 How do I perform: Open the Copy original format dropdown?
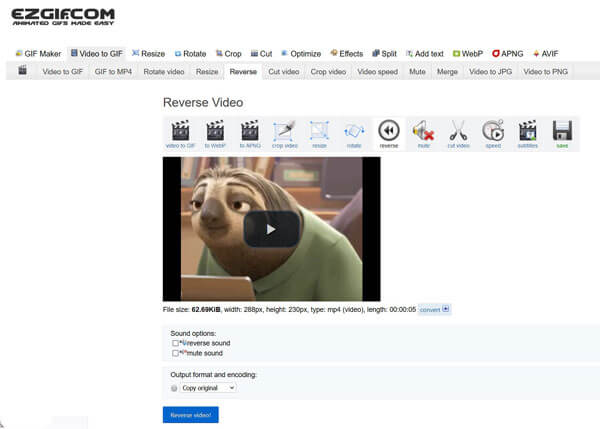pos(209,388)
